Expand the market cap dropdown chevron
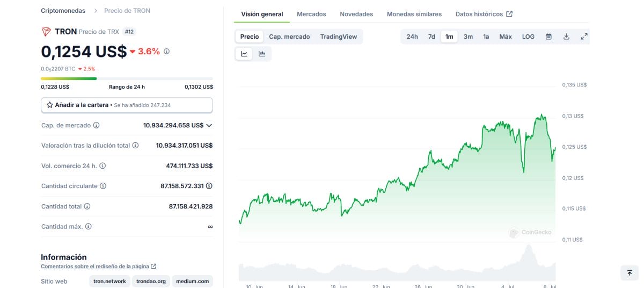 (x=209, y=125)
